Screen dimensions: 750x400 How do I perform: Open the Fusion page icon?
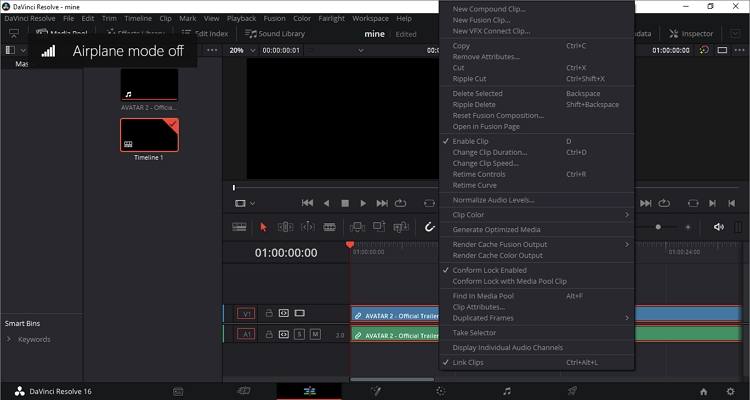pyautogui.click(x=375, y=391)
